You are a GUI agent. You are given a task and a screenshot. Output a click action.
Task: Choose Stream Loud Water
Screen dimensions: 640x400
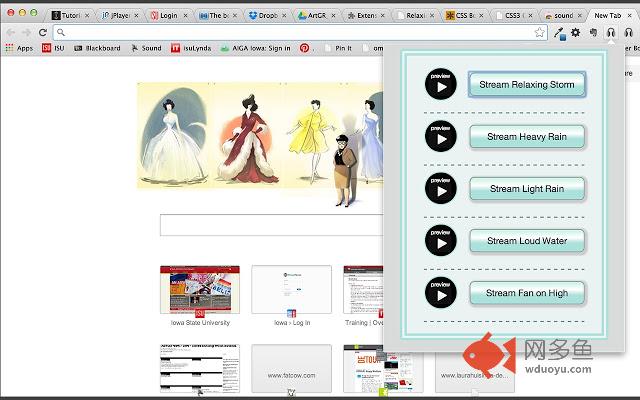[527, 241]
